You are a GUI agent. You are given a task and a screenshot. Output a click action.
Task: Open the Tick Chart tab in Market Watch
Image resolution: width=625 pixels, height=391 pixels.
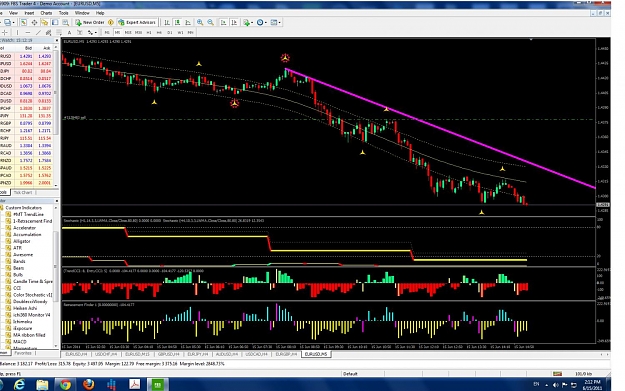point(23,193)
